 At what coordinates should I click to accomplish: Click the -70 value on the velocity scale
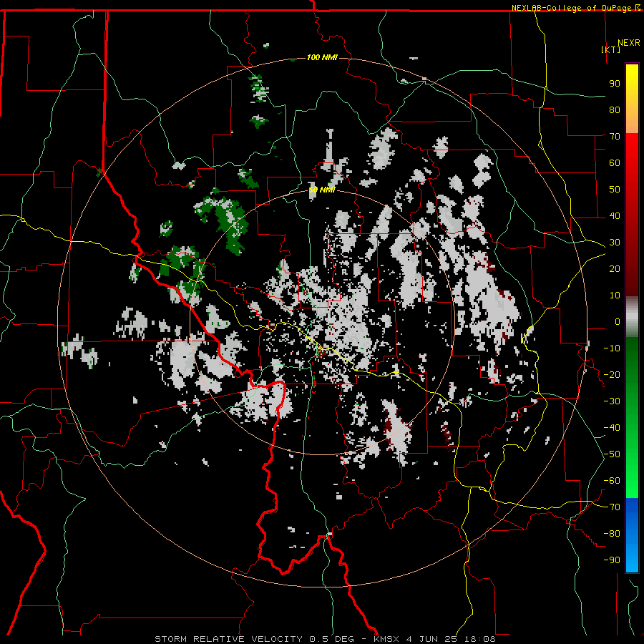(x=612, y=507)
